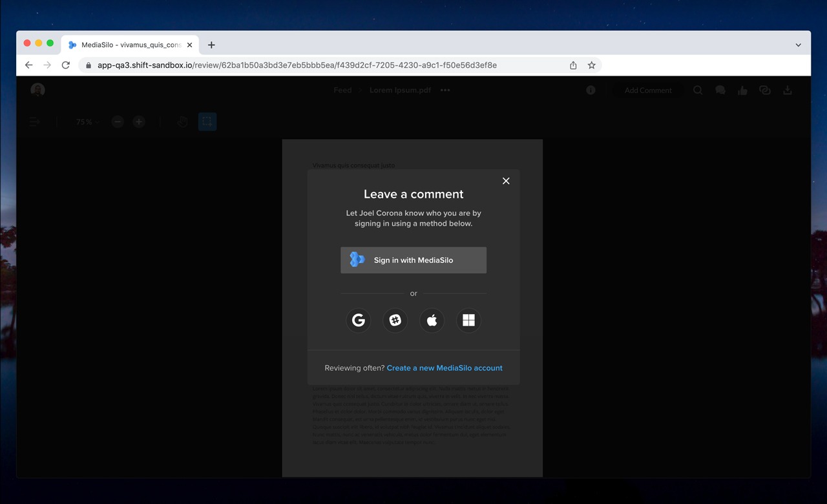The width and height of the screenshot is (827, 504).
Task: Focus the address bar URL
Action: click(297, 65)
